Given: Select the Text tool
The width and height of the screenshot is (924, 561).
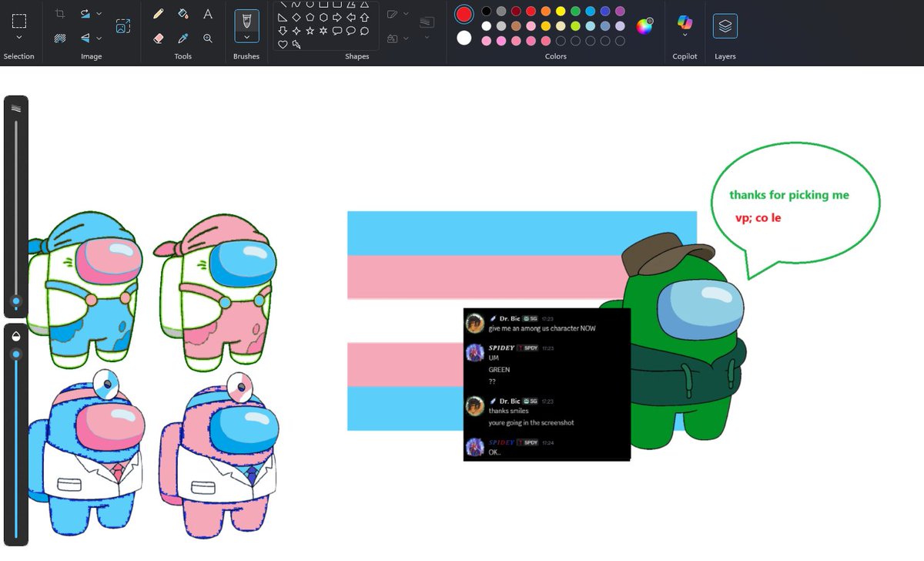Looking at the screenshot, I should 208,14.
